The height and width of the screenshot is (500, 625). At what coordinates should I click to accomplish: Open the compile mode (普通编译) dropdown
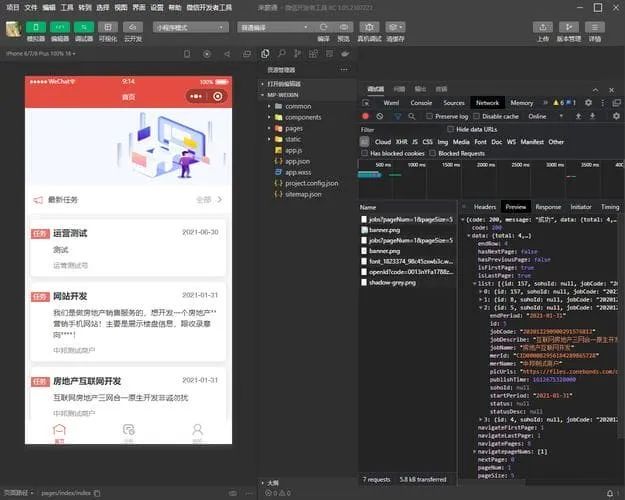point(275,27)
